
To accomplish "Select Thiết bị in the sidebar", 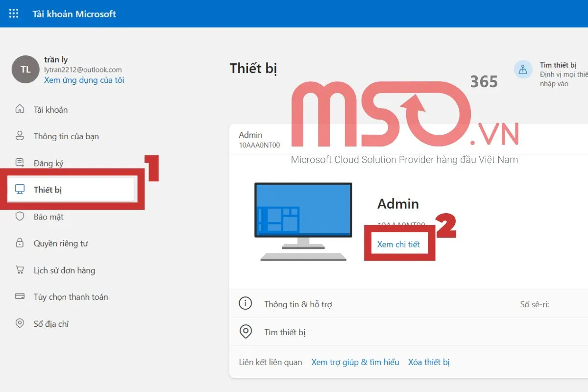I will tap(48, 190).
